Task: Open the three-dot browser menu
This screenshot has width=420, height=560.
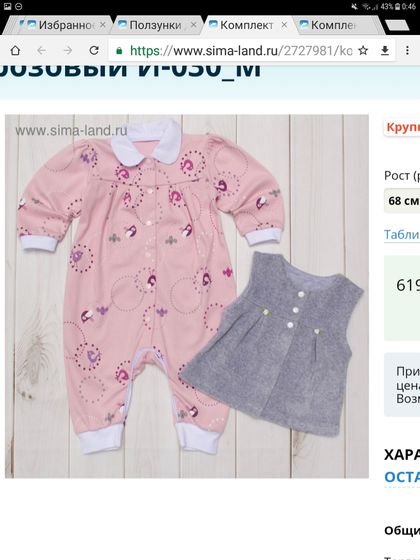Action: pyautogui.click(x=407, y=50)
